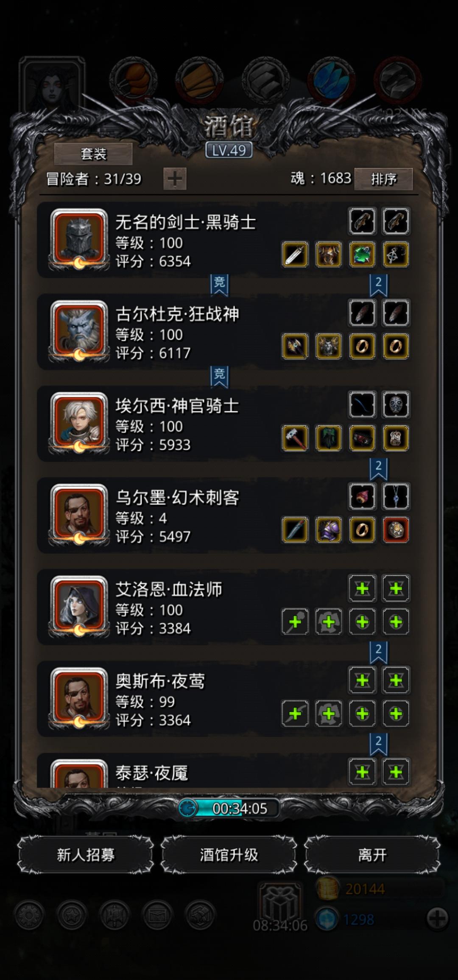Screen dimensions: 458x980
Task: Add armor to 奥斯布·夜莺's empty slot
Action: 329,714
